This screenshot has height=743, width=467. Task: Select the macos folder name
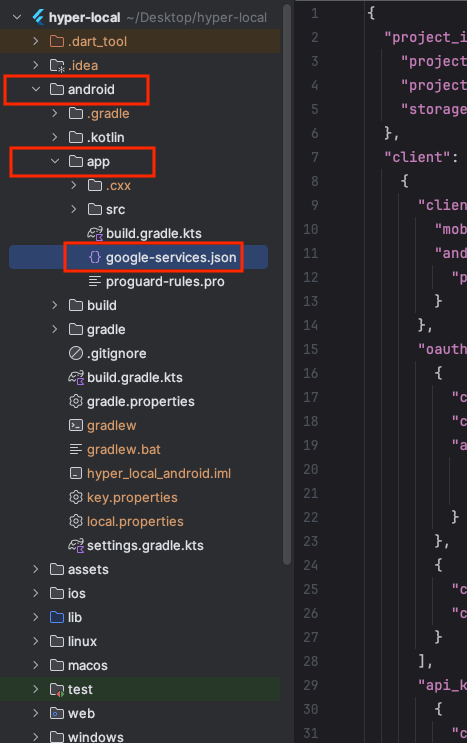tap(88, 665)
